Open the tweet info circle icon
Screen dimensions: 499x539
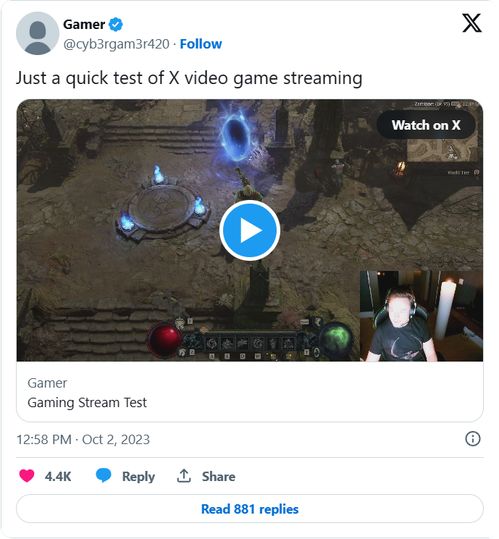point(473,439)
